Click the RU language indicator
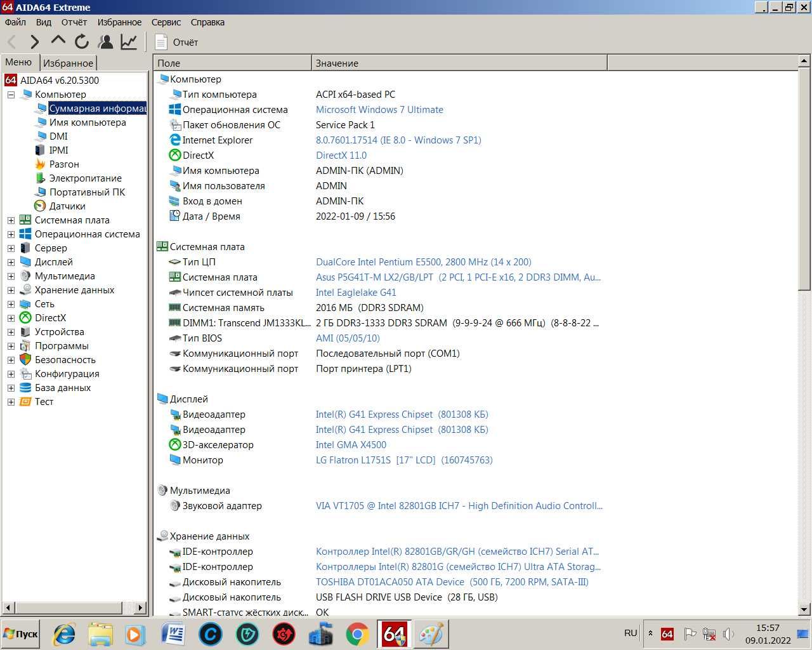The height and width of the screenshot is (650, 812). (x=631, y=633)
